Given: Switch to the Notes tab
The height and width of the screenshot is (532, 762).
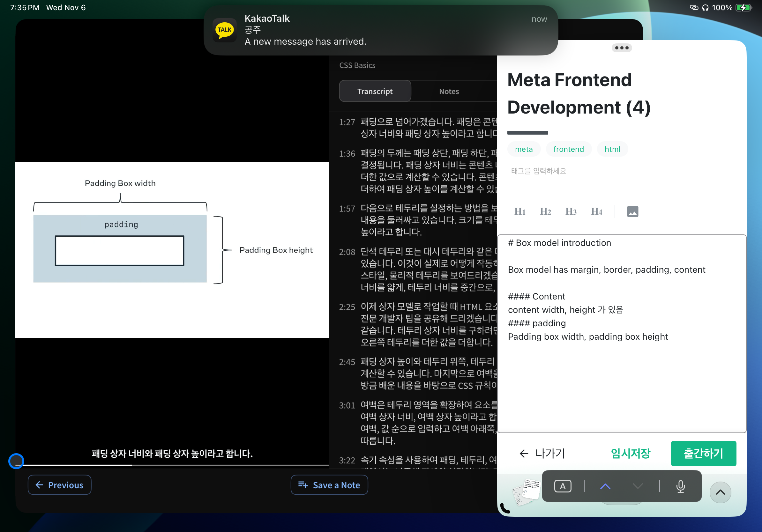Looking at the screenshot, I should click(x=449, y=91).
